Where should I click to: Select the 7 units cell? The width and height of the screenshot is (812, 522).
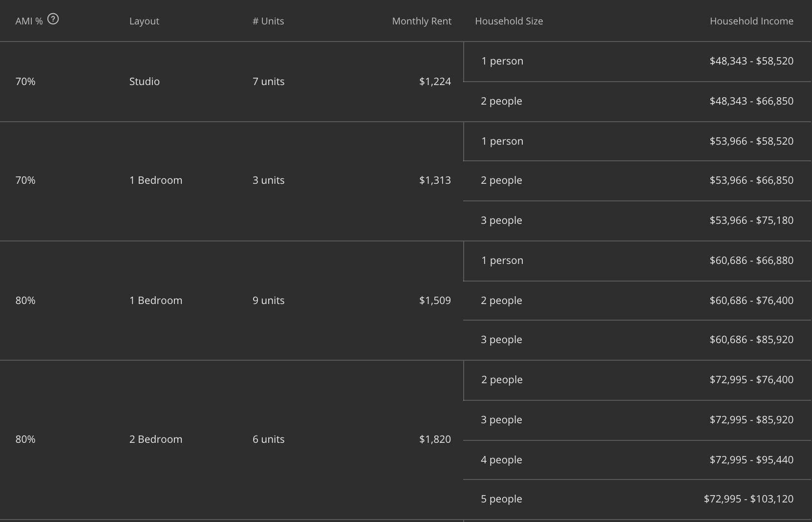[268, 82]
